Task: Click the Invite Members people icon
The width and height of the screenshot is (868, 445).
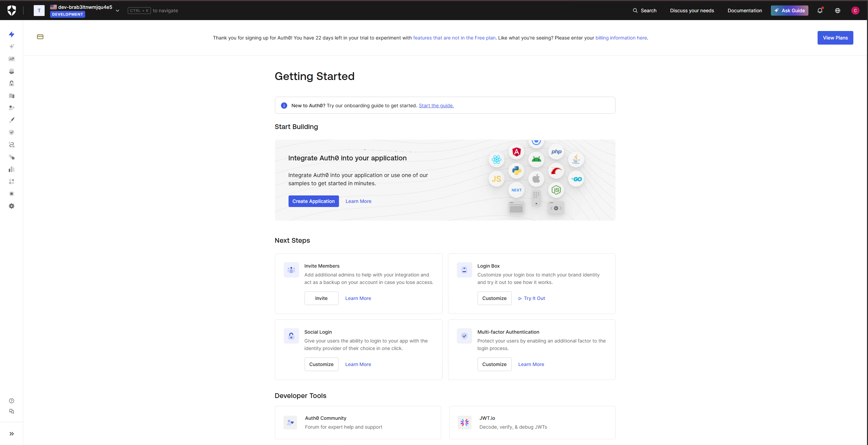Action: [291, 270]
